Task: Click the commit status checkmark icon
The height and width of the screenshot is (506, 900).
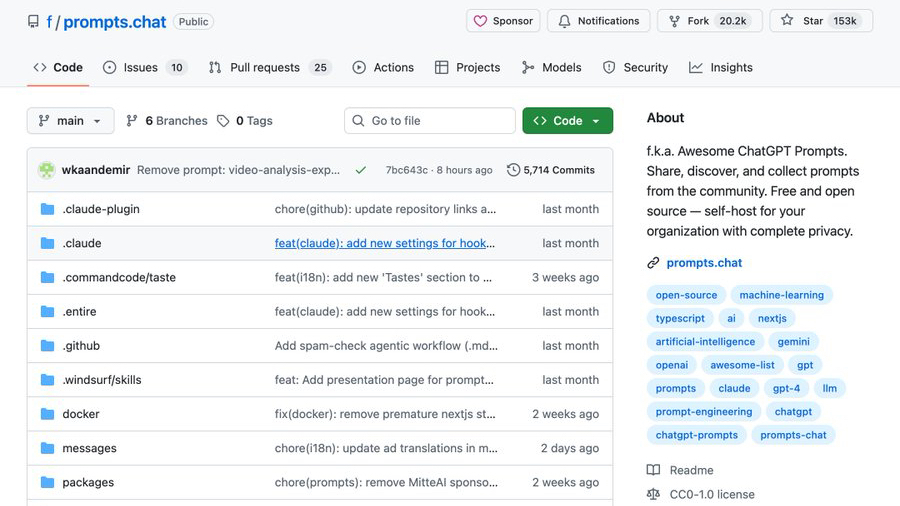Action: (360, 170)
